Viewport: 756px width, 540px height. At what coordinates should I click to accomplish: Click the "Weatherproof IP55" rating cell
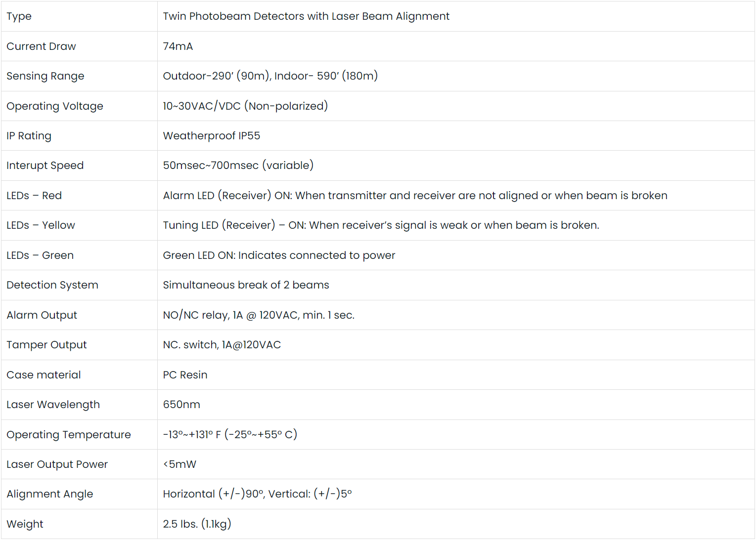point(212,136)
